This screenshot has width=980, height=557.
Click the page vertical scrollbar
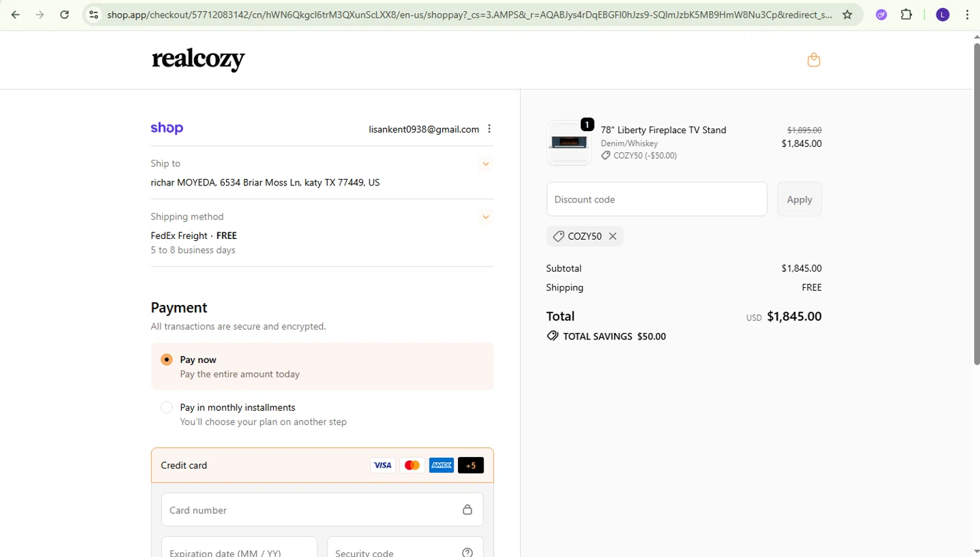(976, 204)
